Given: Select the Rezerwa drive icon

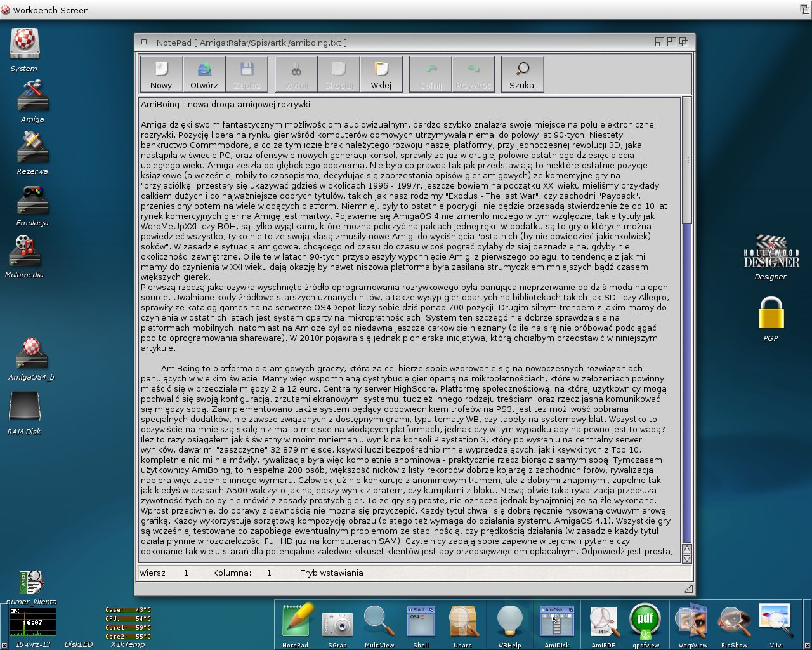Looking at the screenshot, I should [x=32, y=153].
